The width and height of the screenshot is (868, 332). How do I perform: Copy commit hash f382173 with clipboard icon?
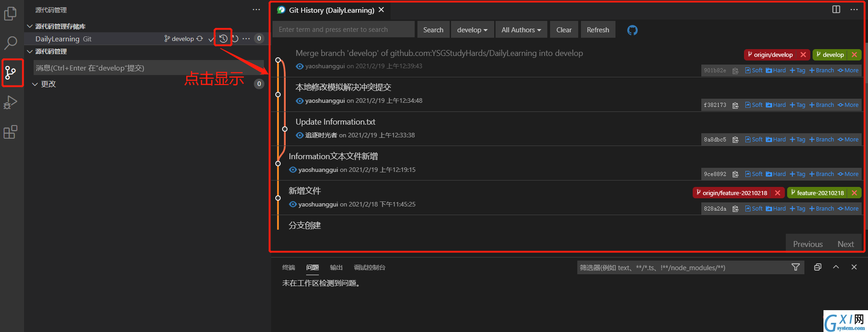[x=735, y=105]
